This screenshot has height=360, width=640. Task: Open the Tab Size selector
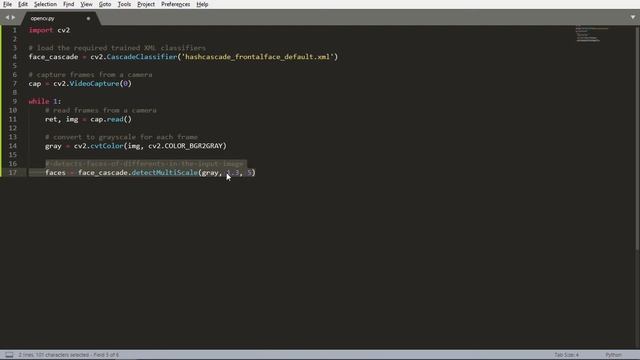click(567, 355)
